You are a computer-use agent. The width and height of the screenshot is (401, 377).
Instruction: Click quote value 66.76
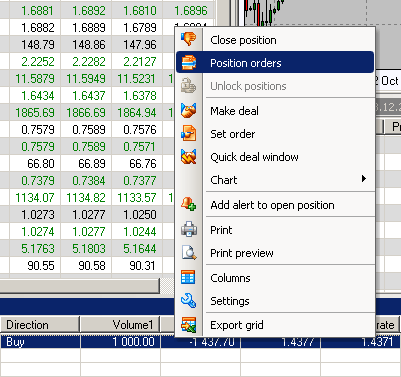(143, 163)
